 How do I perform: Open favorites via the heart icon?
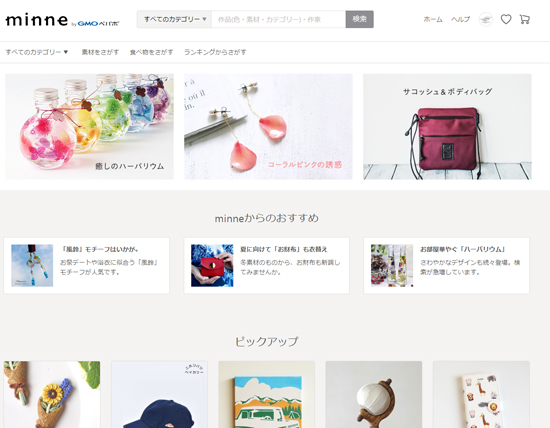pos(505,19)
